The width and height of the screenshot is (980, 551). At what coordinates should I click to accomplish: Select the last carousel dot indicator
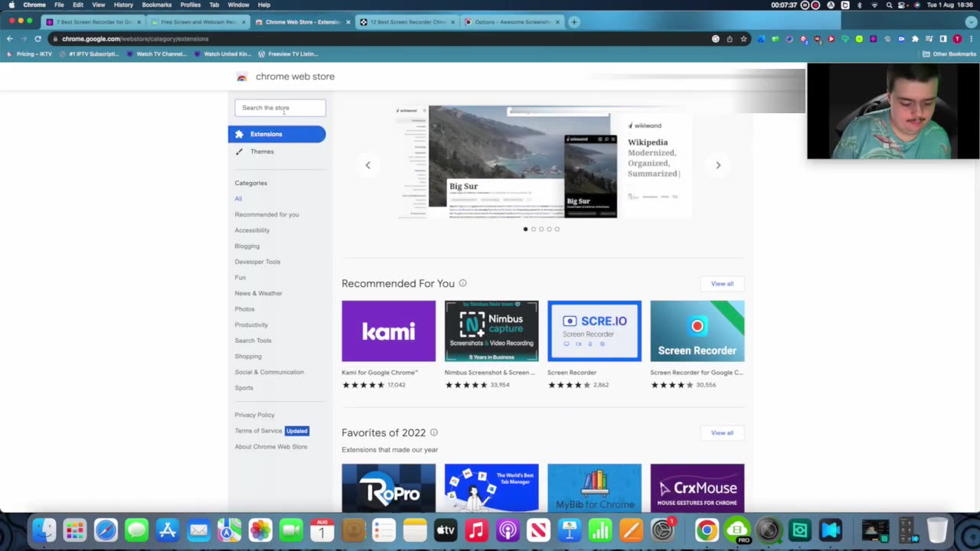(557, 229)
